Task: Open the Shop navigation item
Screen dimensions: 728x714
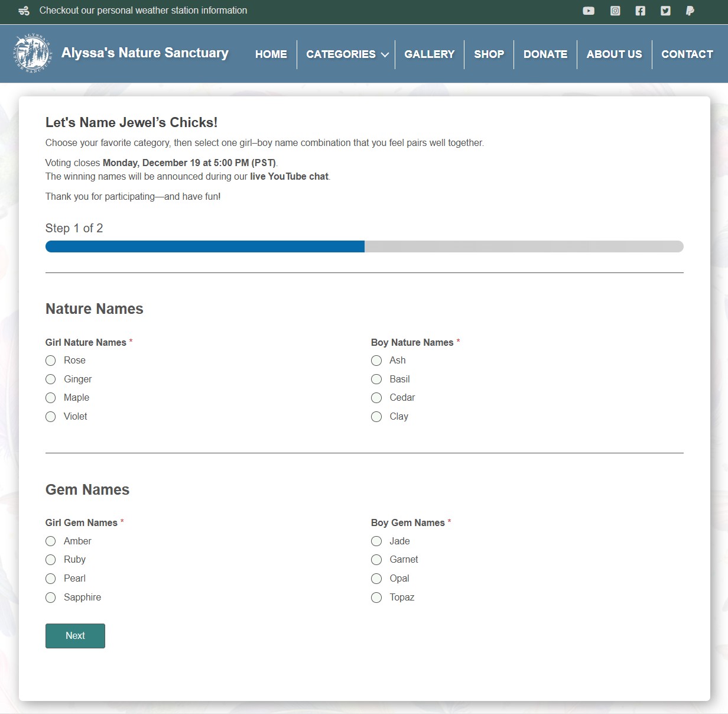Action: tap(489, 54)
